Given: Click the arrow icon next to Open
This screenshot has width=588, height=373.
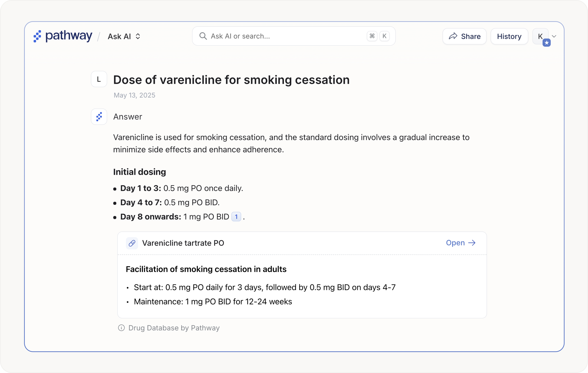Looking at the screenshot, I should click(472, 243).
